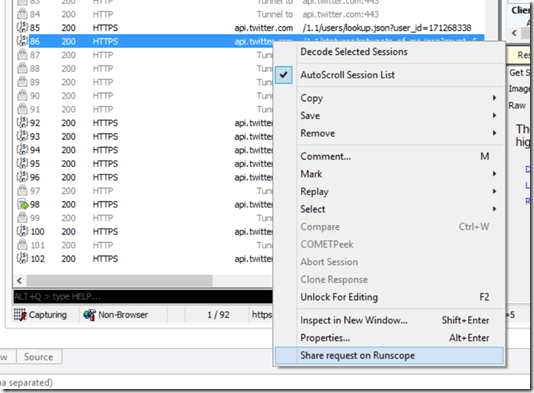Click the 200 result of session 102

click(x=68, y=259)
